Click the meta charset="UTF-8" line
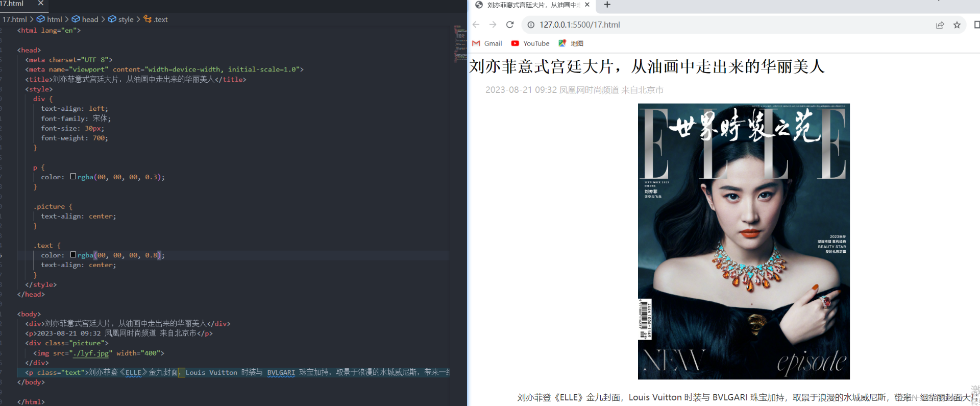The image size is (980, 406). pyautogui.click(x=69, y=60)
